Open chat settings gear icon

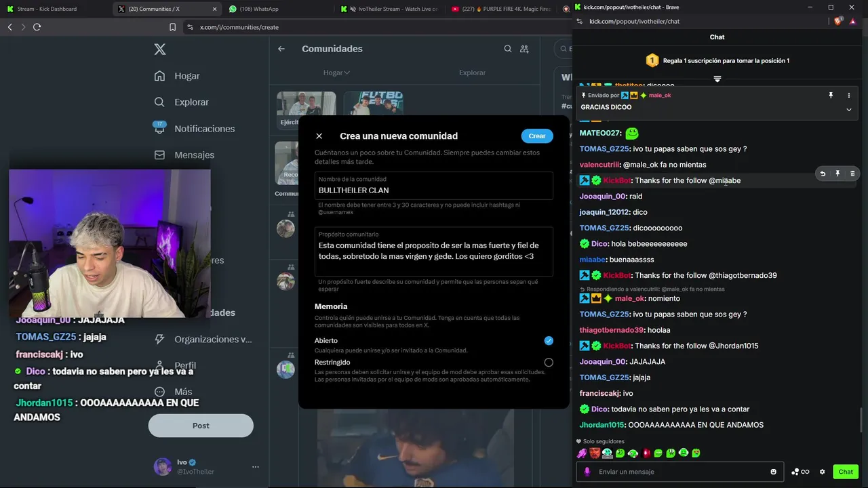pyautogui.click(x=823, y=472)
